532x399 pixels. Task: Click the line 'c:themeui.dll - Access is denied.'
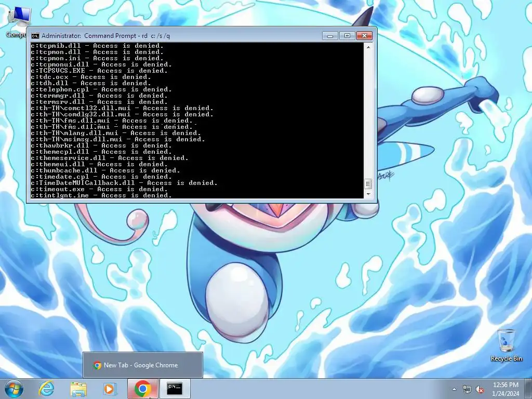[x=99, y=164]
